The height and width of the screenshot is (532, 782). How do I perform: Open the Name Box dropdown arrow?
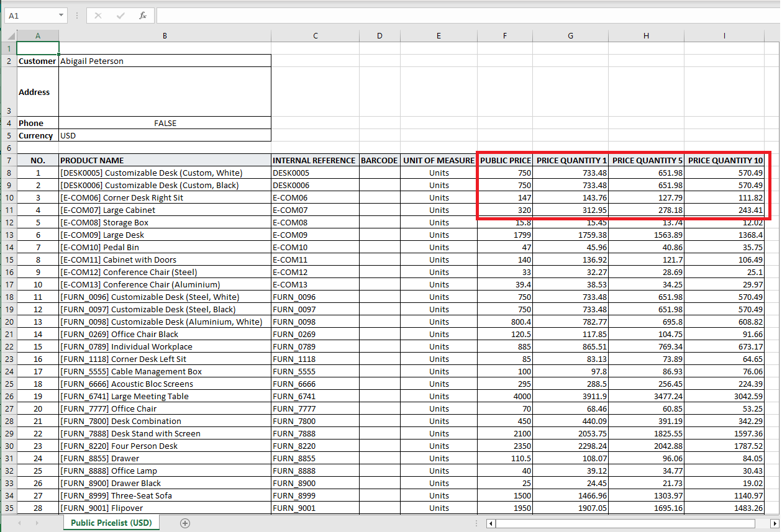tap(61, 16)
